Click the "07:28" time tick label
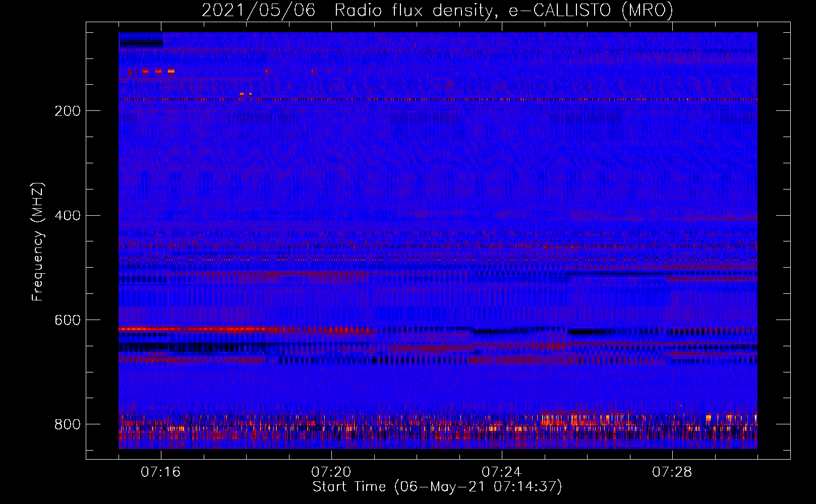Viewport: 816px width, 504px height. [672, 472]
